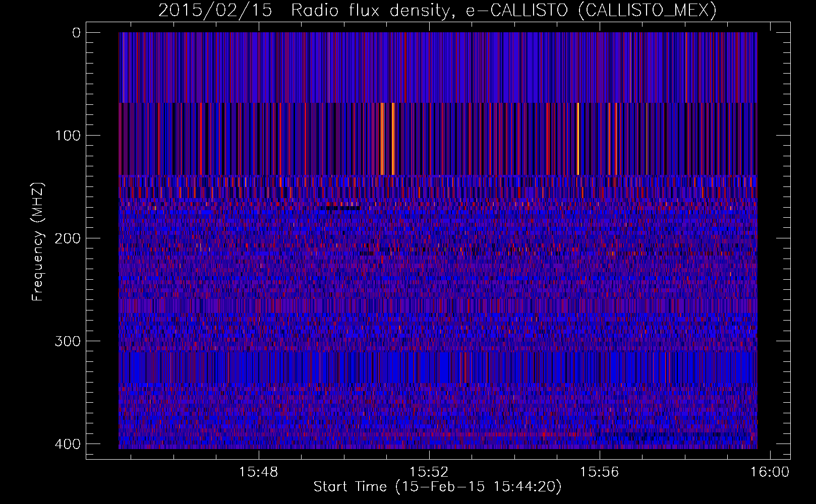Click the short black gap near 170 MHz
This screenshot has height=504, width=816.
coord(339,208)
